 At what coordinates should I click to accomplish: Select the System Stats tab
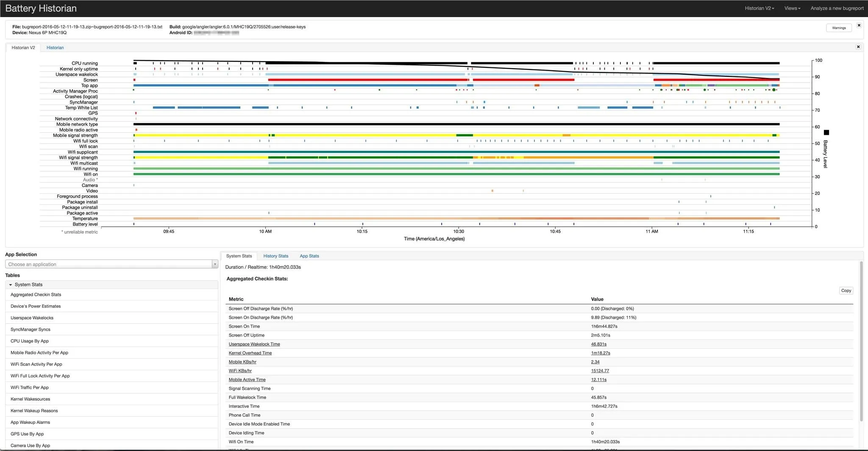[x=239, y=256]
